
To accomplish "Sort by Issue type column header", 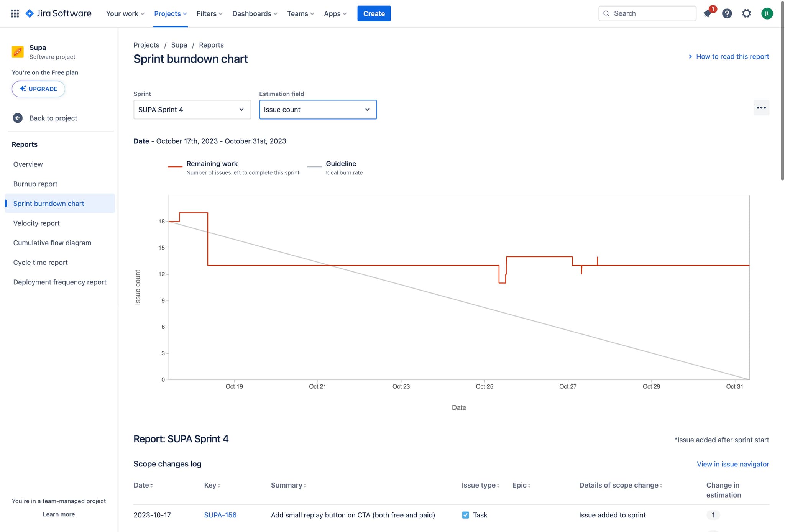I will (x=480, y=485).
